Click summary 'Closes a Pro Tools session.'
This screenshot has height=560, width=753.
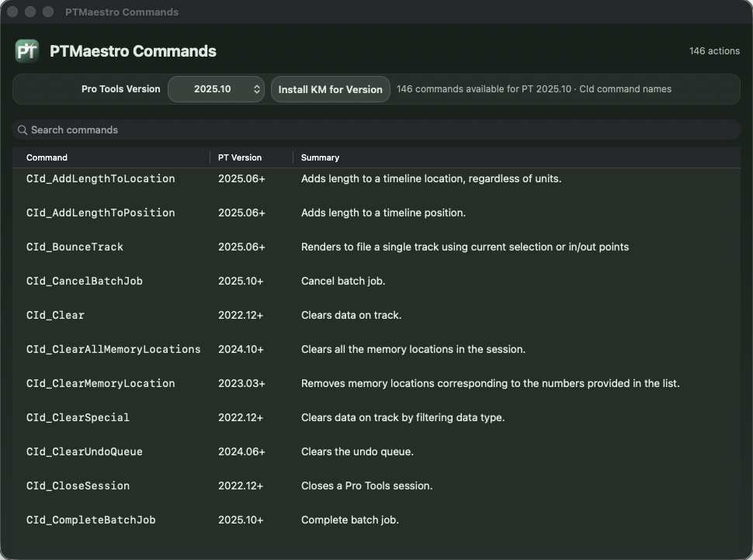[x=367, y=486]
